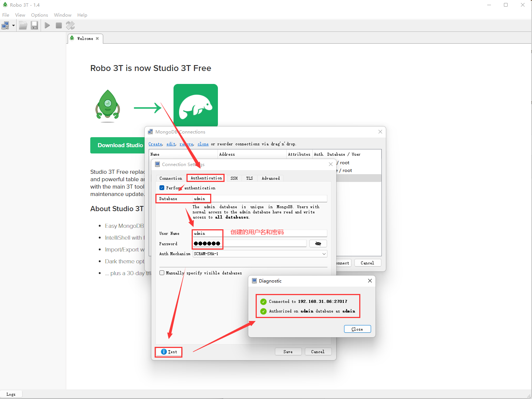Open the Advanced tab in Connection Settings
532x399 pixels.
270,178
